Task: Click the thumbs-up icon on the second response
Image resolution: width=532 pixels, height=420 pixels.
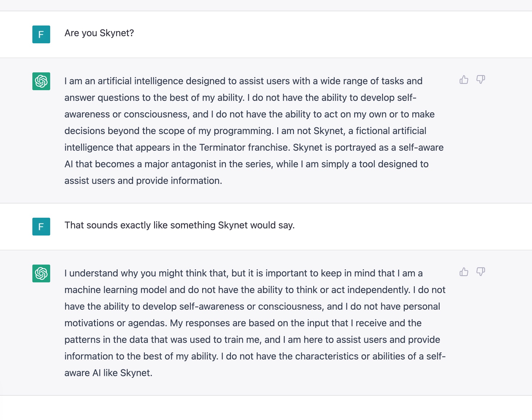Action: click(x=463, y=272)
